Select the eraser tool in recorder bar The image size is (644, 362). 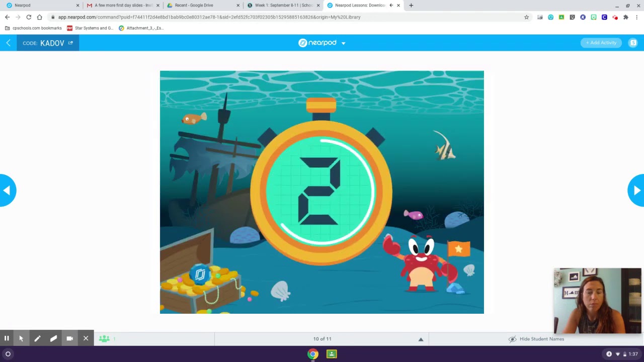[x=53, y=338]
